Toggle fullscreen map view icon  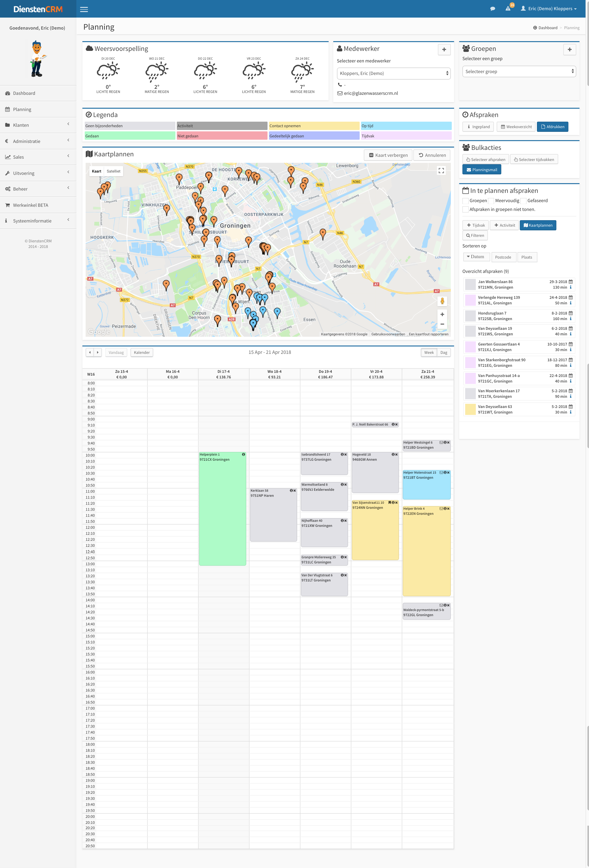[x=441, y=171]
